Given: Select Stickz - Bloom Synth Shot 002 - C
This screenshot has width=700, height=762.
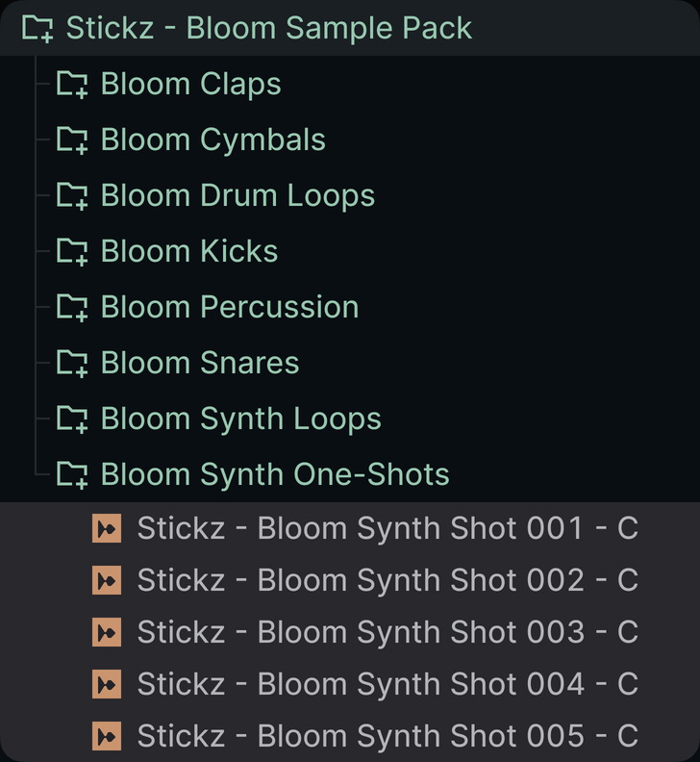Looking at the screenshot, I should click(x=387, y=580).
